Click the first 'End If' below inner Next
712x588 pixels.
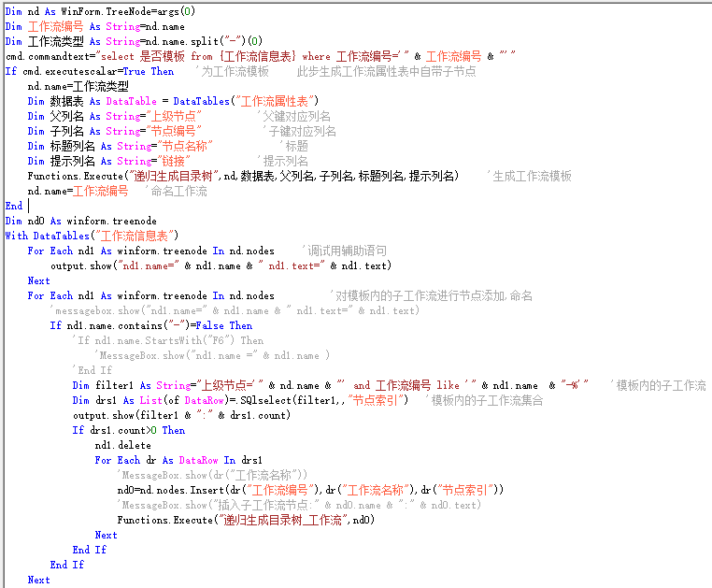pos(90,550)
